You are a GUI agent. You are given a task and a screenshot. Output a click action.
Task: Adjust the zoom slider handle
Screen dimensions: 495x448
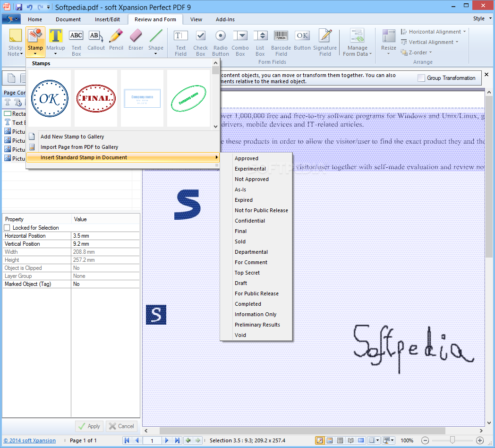(x=452, y=440)
